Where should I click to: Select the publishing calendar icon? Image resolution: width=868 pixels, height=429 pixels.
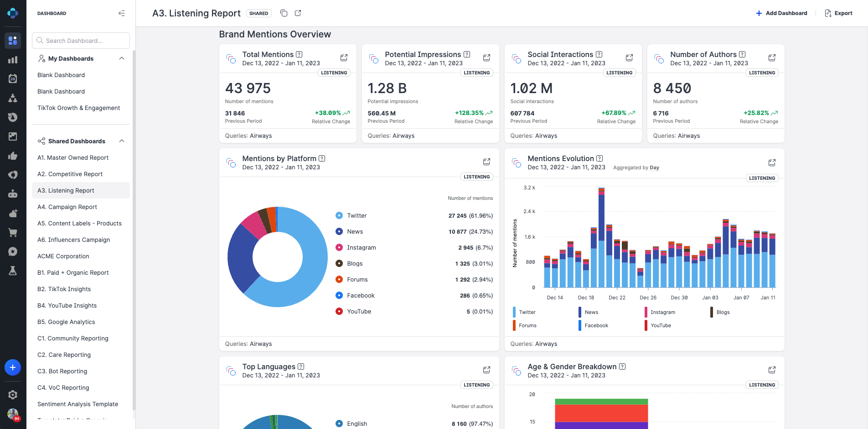(13, 78)
